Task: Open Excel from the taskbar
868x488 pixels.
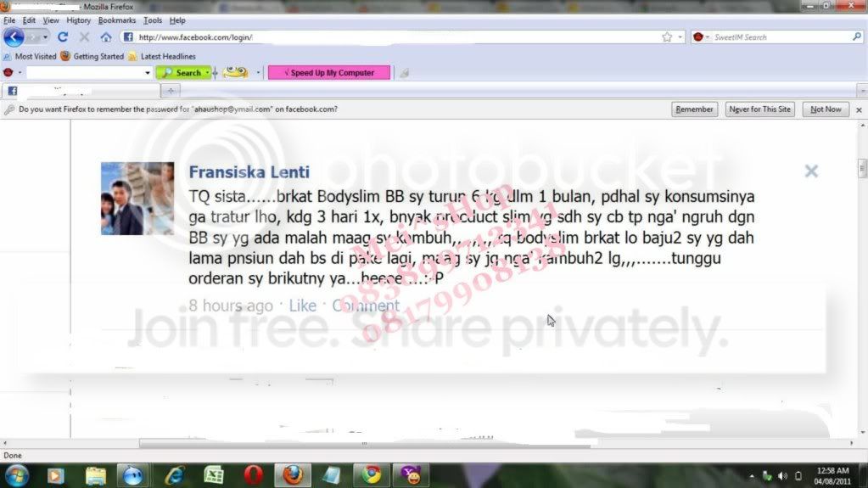Action: pyautogui.click(x=214, y=475)
